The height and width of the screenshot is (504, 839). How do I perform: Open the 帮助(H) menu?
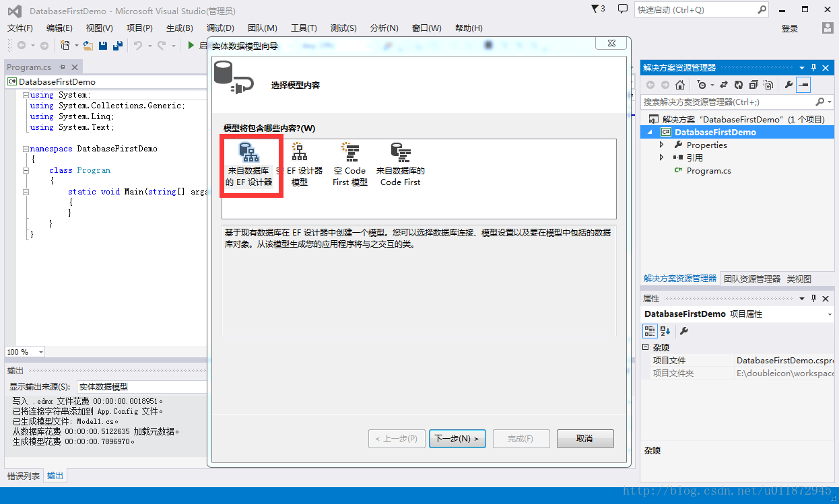(x=469, y=28)
